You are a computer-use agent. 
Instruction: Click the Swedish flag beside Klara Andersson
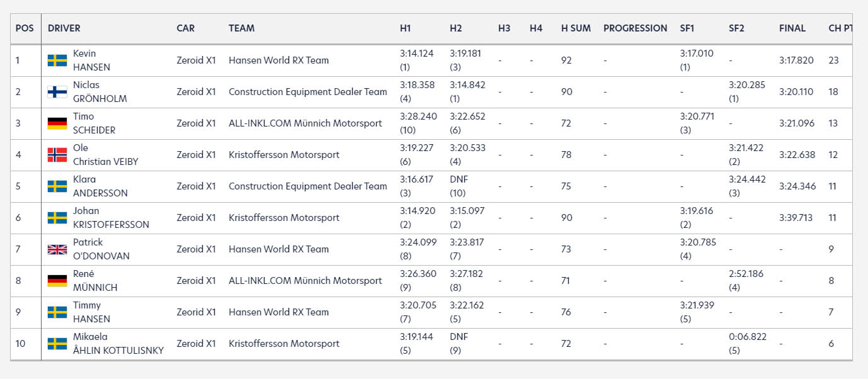[57, 186]
